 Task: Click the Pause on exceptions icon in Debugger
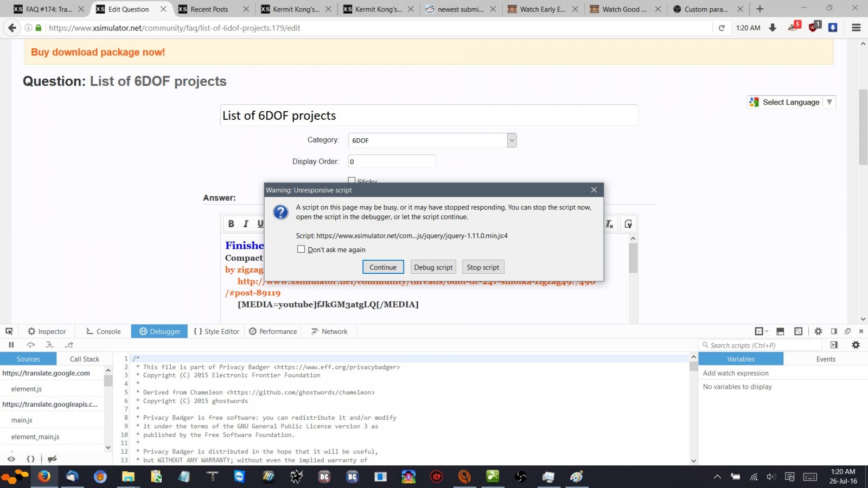pyautogui.click(x=11, y=345)
